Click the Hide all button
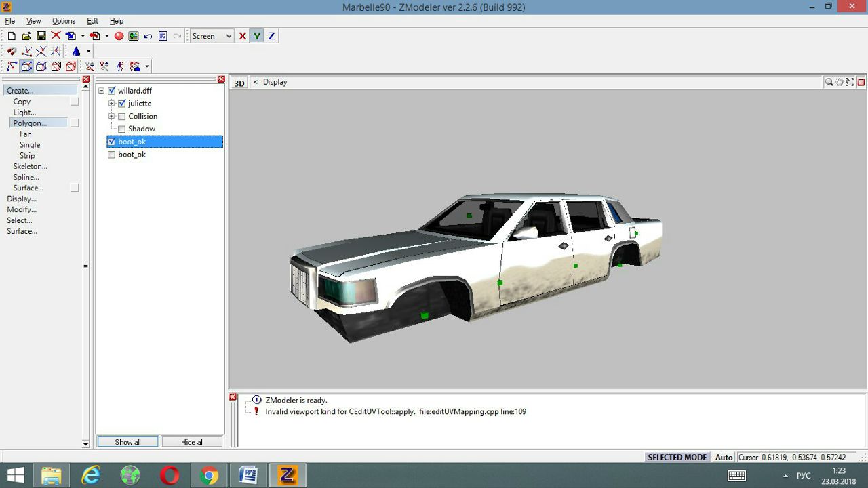 coord(192,442)
